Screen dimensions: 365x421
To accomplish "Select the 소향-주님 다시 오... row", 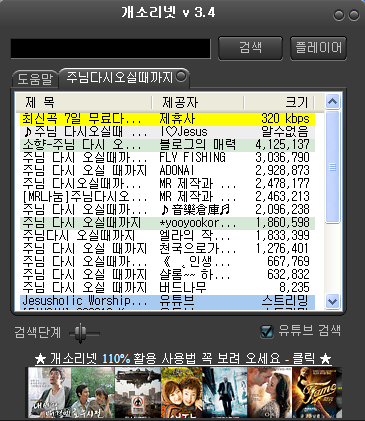I will pos(167,145).
